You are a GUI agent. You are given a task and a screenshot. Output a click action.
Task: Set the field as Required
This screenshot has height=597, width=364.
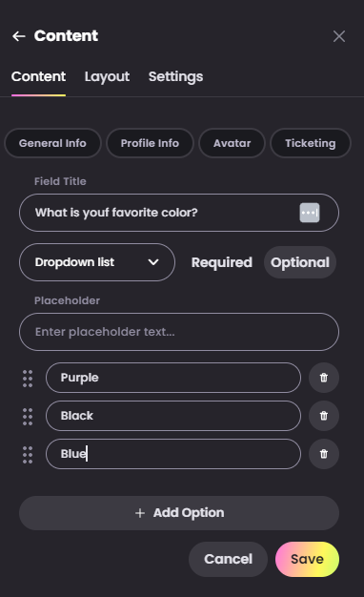coord(222,262)
